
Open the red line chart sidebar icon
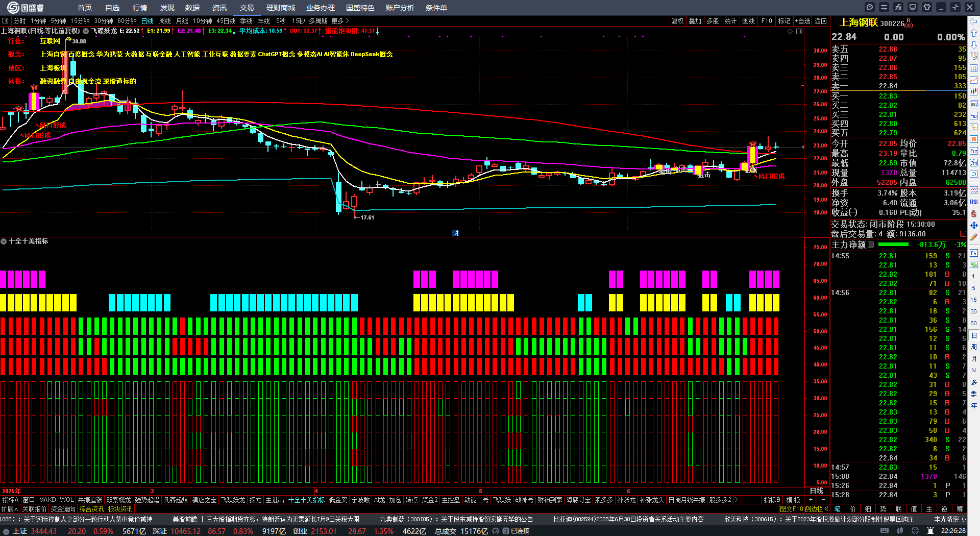point(974,80)
